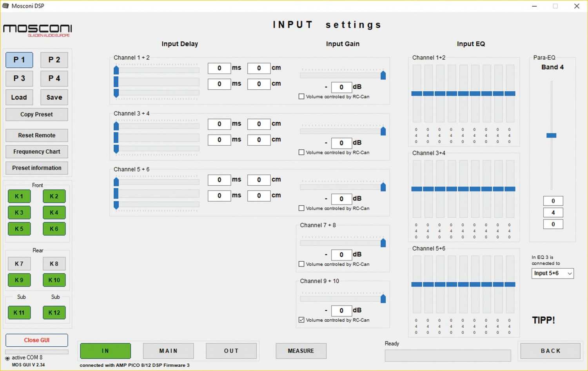This screenshot has height=371, width=588.
Task: Enable RC-Can volume for Channel 7 + 8
Action: tap(301, 264)
